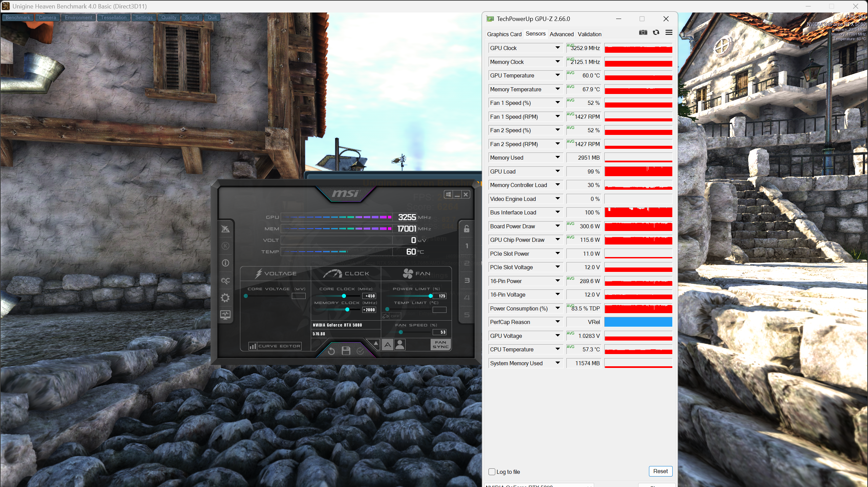Open the Tessellation menu in Heaven
Screen dimensions: 868x487
pos(114,18)
